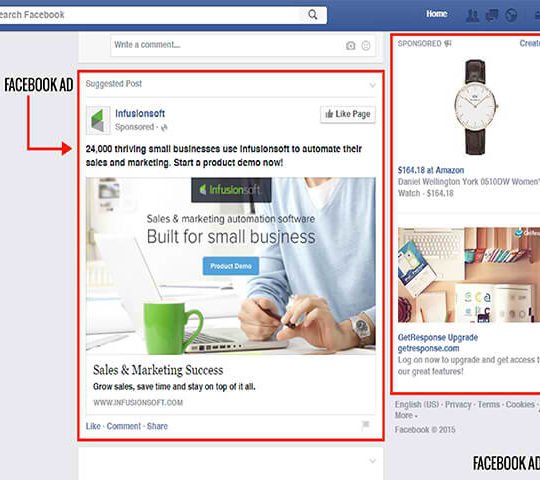Click the Comment link under the ad
540x480 pixels.
(124, 426)
